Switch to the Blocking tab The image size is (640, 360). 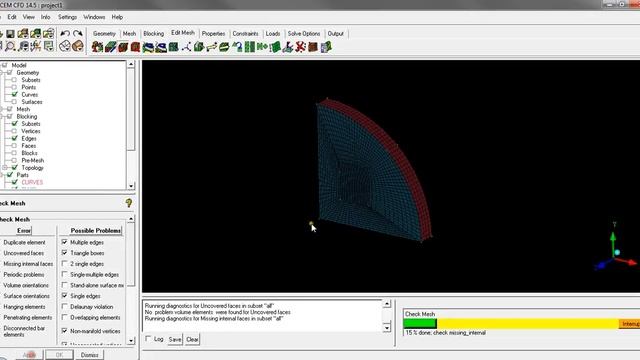click(x=153, y=33)
